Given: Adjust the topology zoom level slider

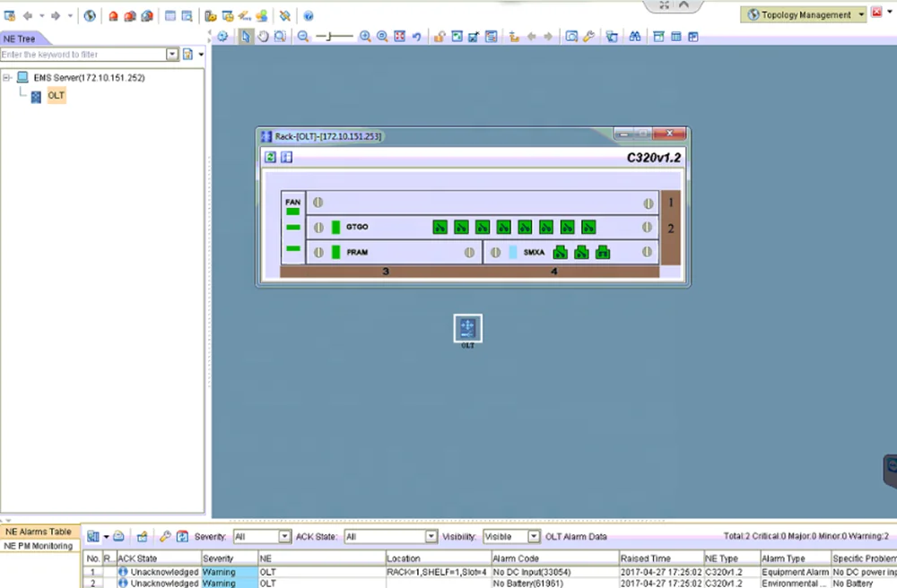Looking at the screenshot, I should [329, 37].
